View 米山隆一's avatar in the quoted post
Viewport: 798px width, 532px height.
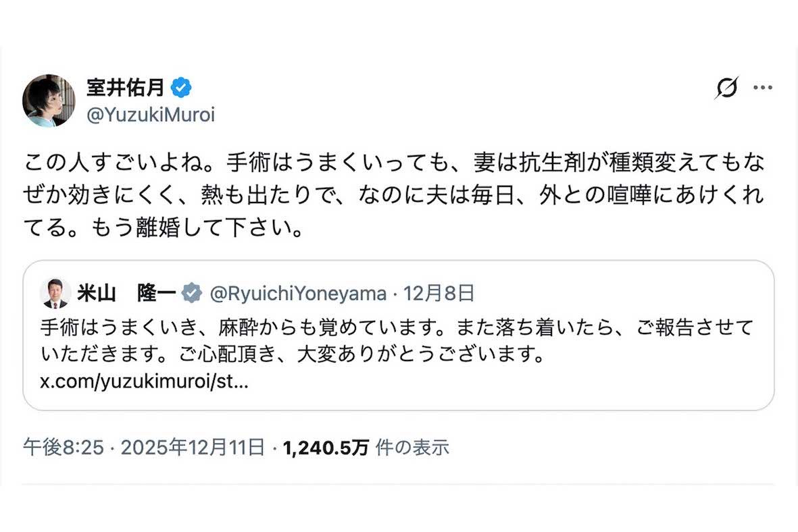click(56, 292)
